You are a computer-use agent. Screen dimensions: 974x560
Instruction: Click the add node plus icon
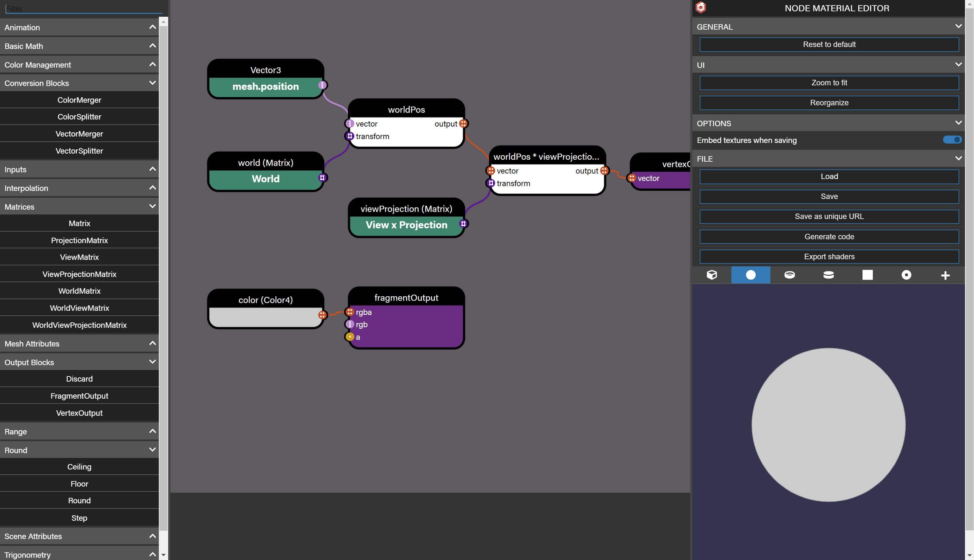pyautogui.click(x=945, y=275)
